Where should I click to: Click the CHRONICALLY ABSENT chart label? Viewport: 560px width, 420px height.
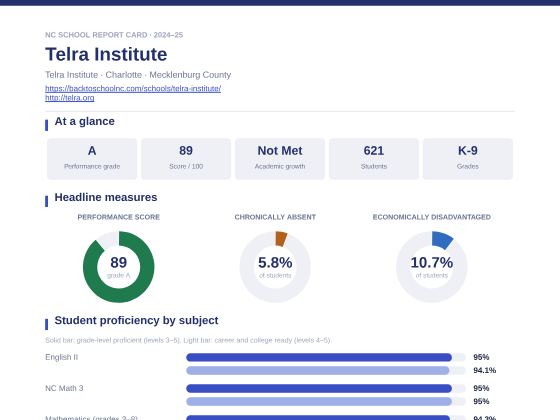pyautogui.click(x=275, y=217)
